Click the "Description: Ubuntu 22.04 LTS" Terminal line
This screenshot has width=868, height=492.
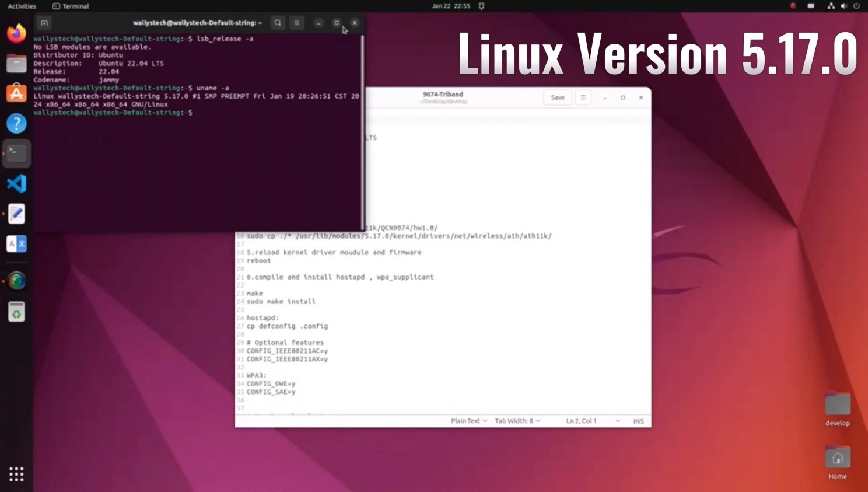[99, 63]
